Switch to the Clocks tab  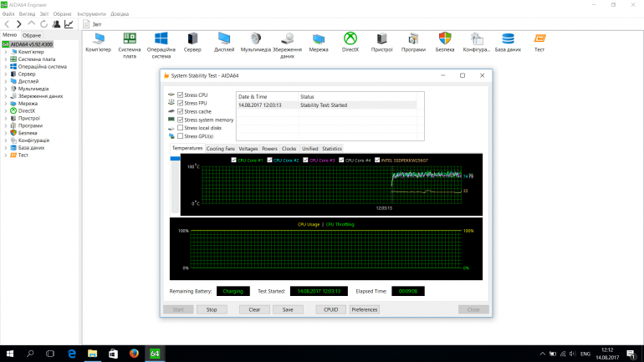click(x=289, y=149)
